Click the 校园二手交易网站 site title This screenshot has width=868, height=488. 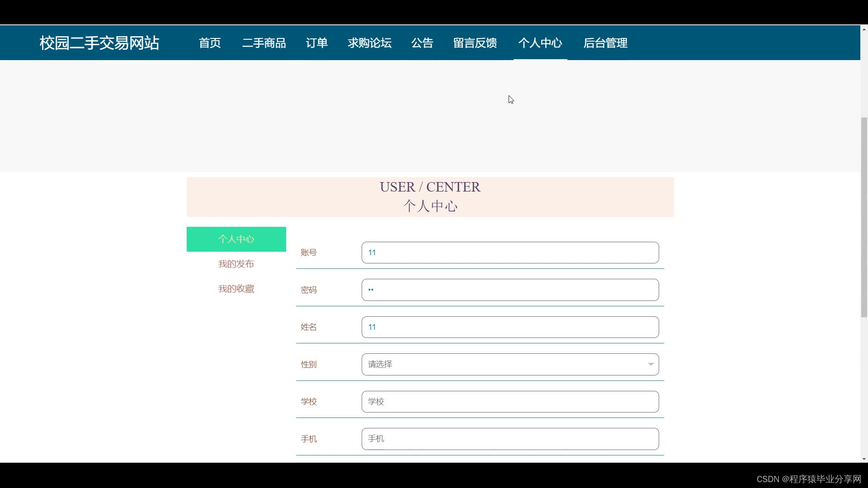[x=99, y=43]
